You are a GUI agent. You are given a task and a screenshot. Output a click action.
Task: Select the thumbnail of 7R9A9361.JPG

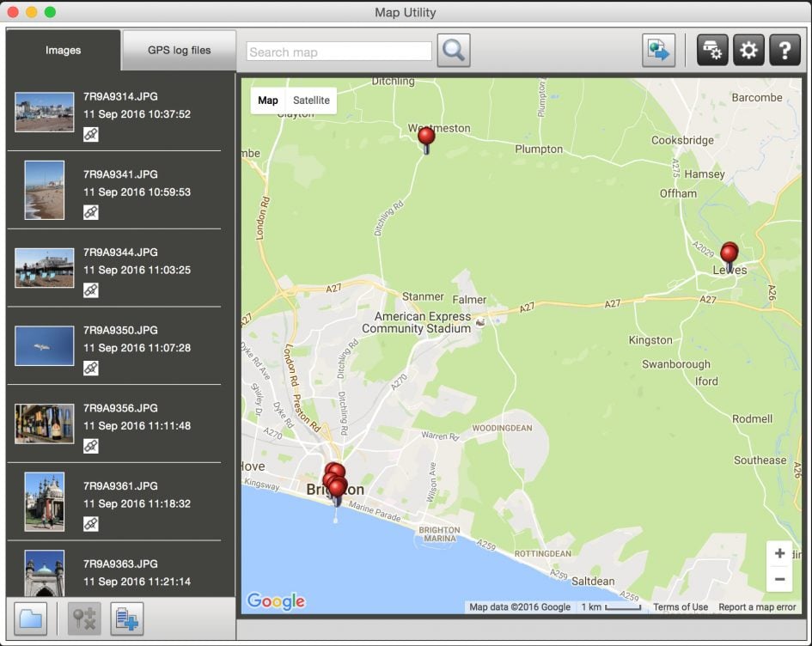(x=45, y=503)
